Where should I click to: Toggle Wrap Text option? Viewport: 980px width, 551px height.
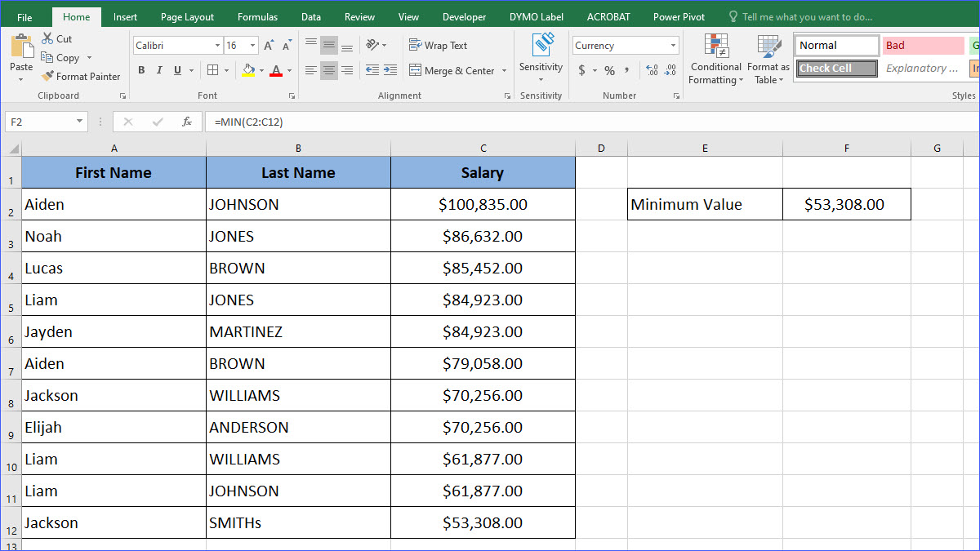[438, 46]
